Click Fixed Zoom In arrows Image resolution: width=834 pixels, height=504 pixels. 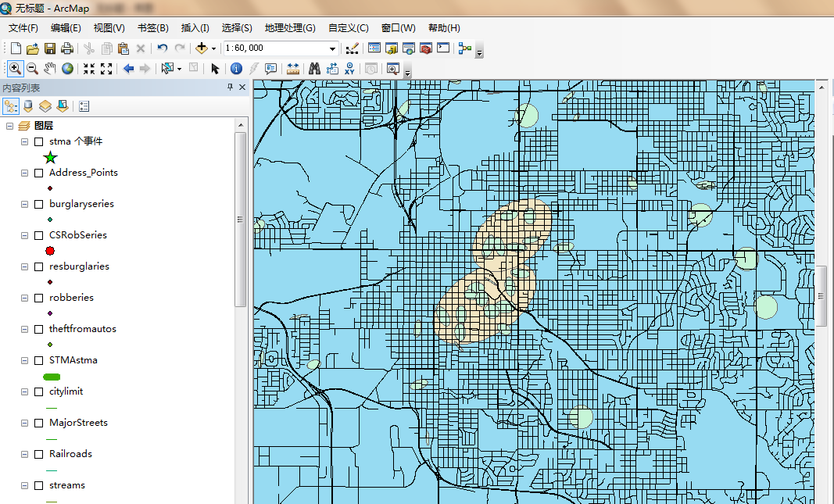point(89,69)
